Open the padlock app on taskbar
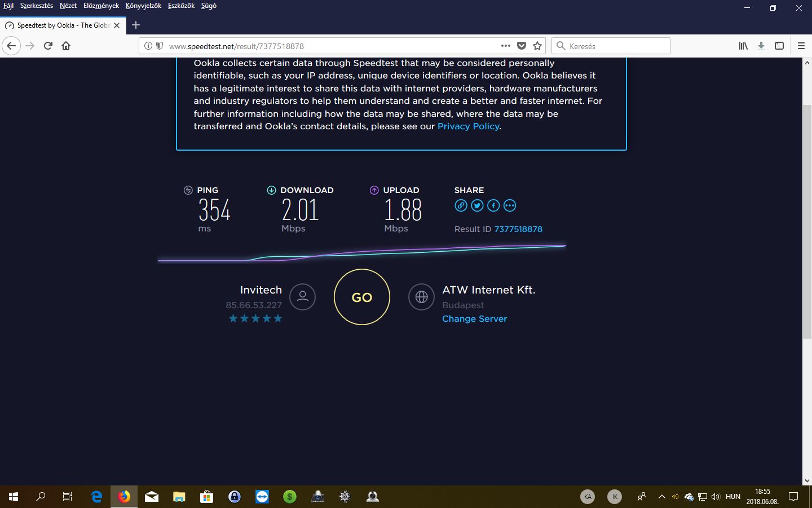The image size is (812, 508). click(x=235, y=497)
